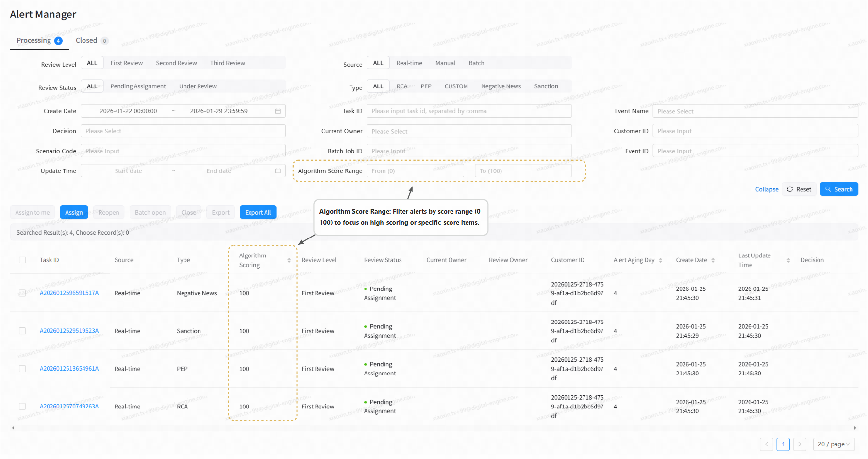Select all rows with header checkbox
This screenshot has width=868, height=459.
22,260
